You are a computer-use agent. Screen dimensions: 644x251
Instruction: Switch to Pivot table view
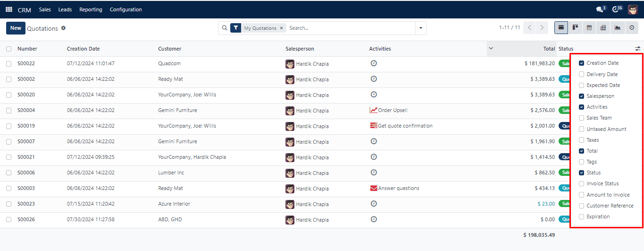[x=603, y=28]
